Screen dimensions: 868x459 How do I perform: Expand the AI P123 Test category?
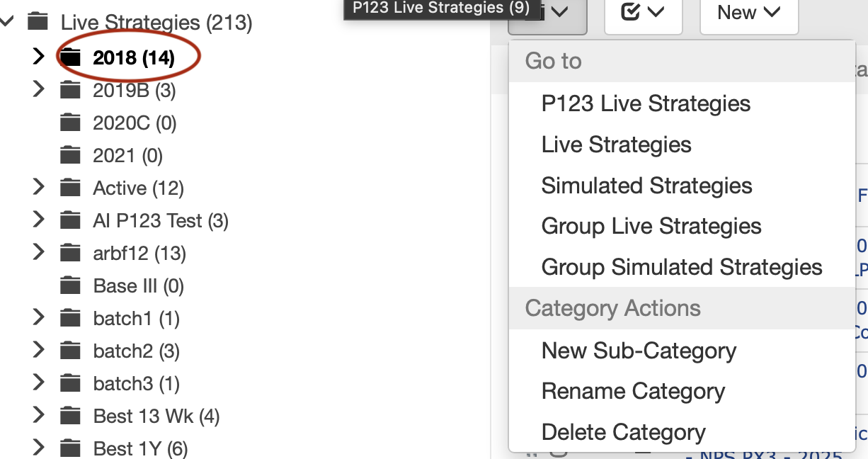coord(39,220)
